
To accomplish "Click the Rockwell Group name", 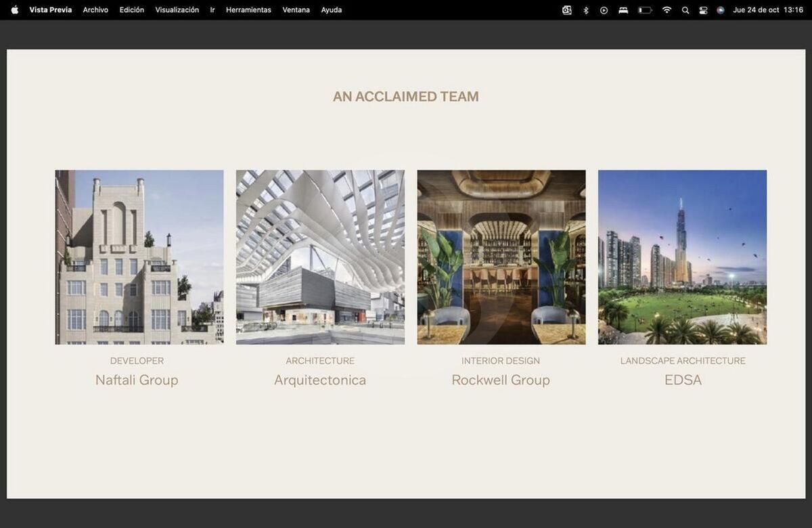I will pos(501,380).
